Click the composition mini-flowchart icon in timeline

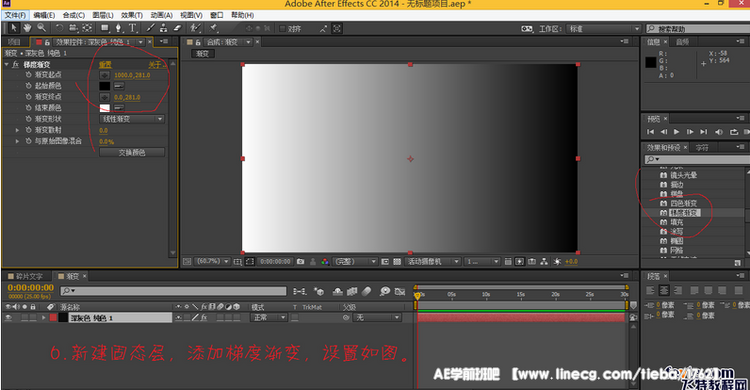point(300,291)
